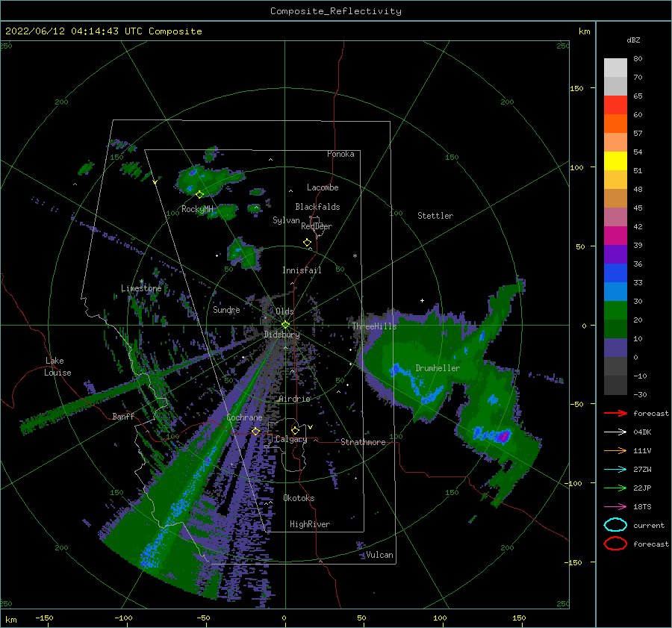Select the HighRiver town label

pyautogui.click(x=310, y=524)
